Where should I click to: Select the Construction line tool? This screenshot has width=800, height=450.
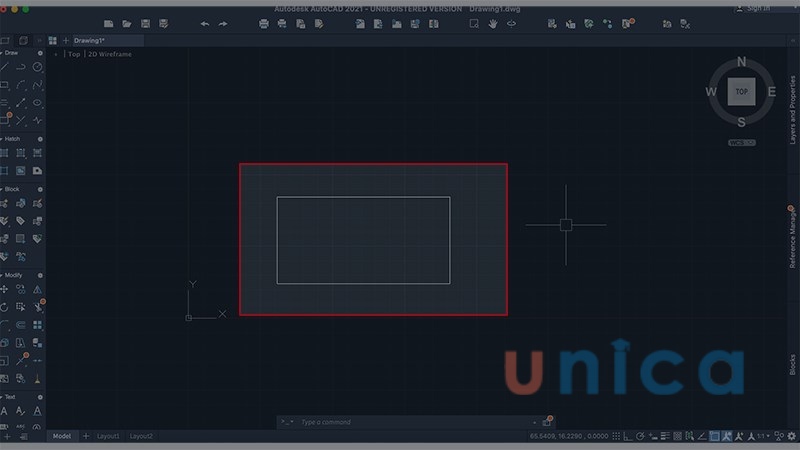(21, 103)
